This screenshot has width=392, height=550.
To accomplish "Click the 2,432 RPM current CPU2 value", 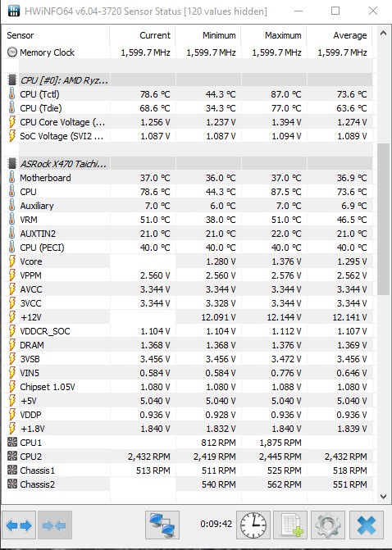I will (x=148, y=457).
